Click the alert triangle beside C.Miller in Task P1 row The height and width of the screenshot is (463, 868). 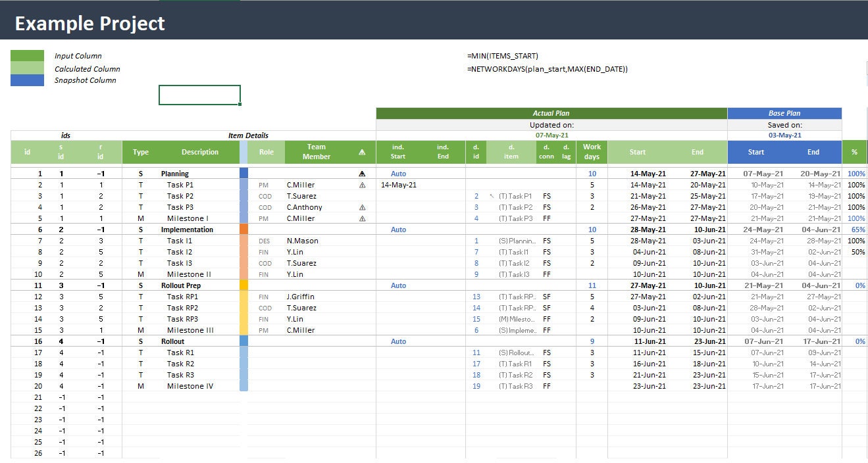point(363,185)
